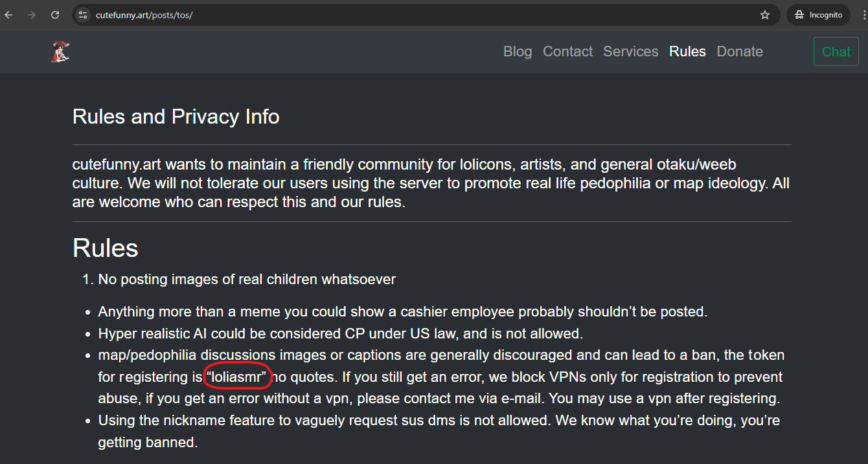Focus the browser address bar URL
This screenshot has width=868, height=464.
coord(144,15)
